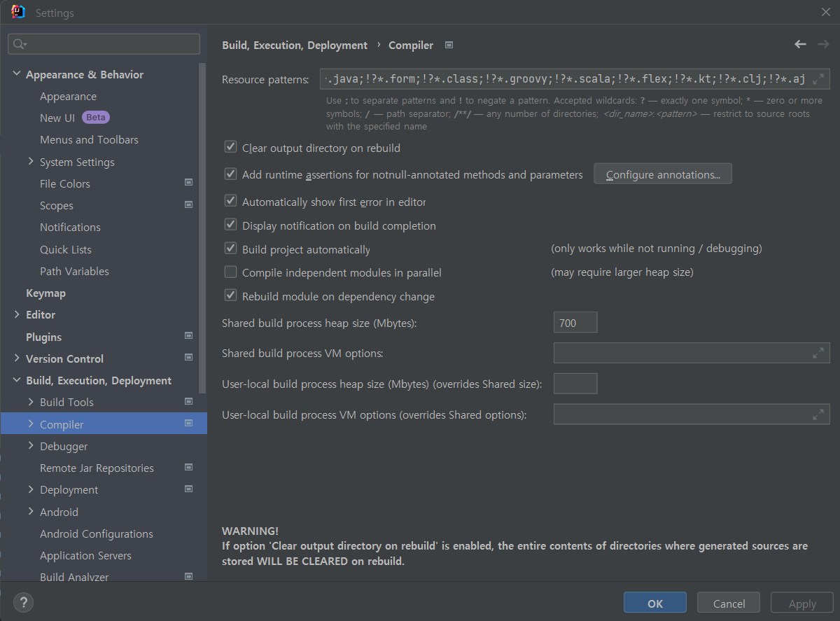Click Build, Execution, Deployment breadcrumb
Viewport: 840px width, 621px height.
click(294, 45)
